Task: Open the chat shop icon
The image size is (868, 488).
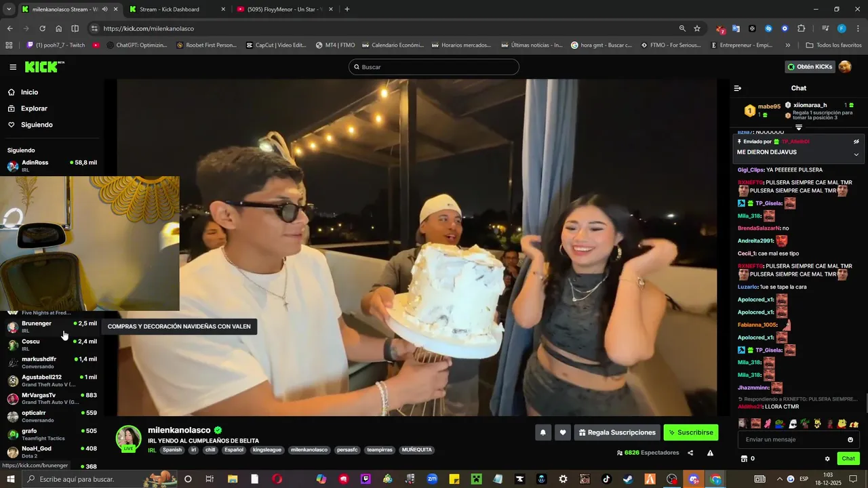Action: coord(744,459)
